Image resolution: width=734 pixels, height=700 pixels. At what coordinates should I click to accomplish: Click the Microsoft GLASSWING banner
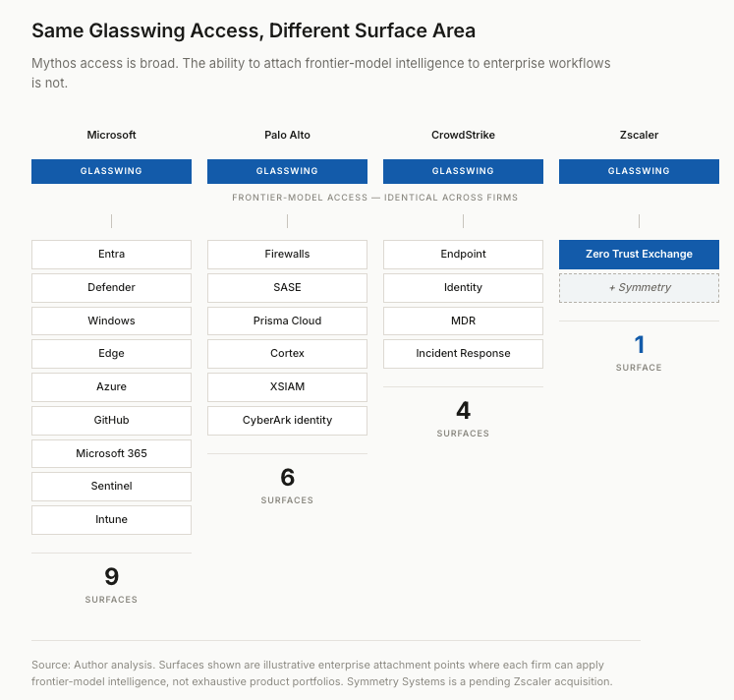click(x=111, y=171)
